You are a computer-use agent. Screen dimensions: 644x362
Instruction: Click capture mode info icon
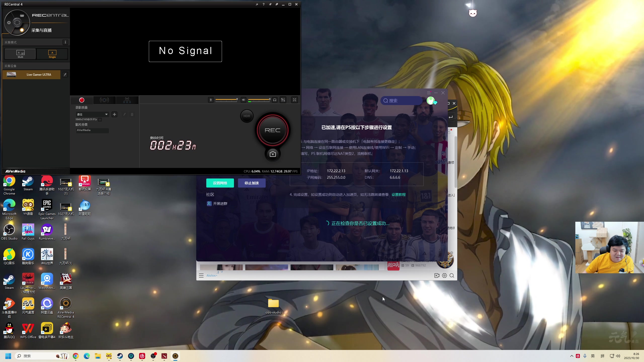(x=65, y=42)
